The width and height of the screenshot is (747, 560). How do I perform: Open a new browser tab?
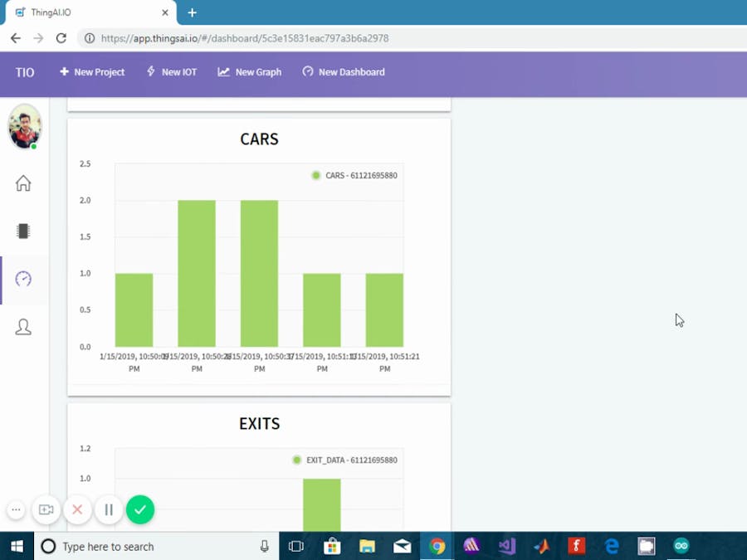pos(192,12)
